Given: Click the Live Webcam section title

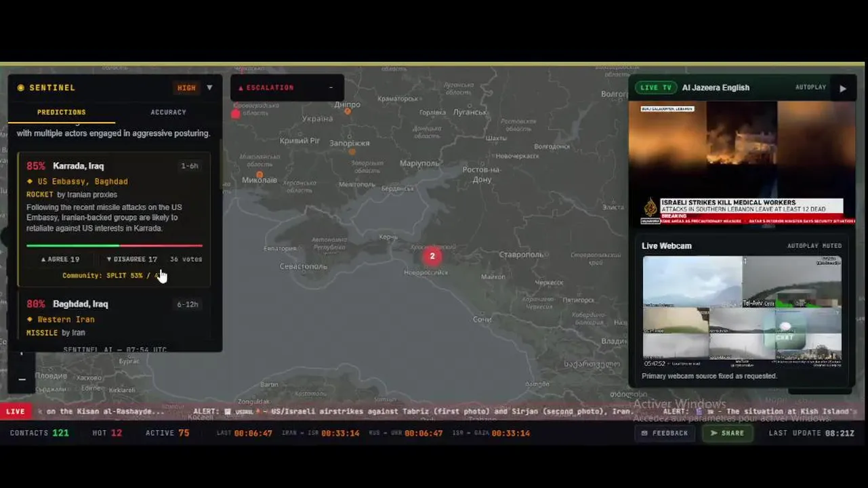Looking at the screenshot, I should [x=667, y=246].
